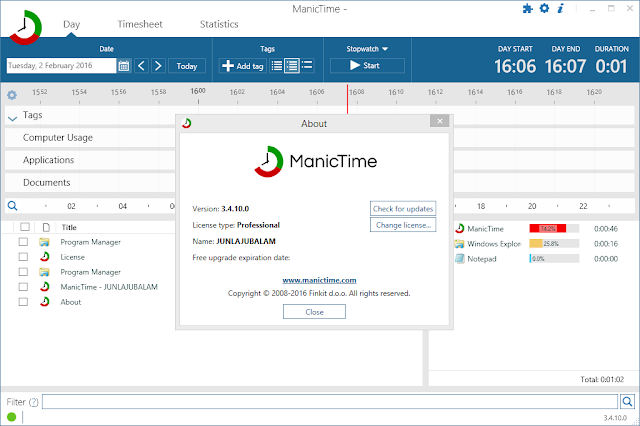The width and height of the screenshot is (640, 426).
Task: Check the About row checkbox
Action: [23, 302]
